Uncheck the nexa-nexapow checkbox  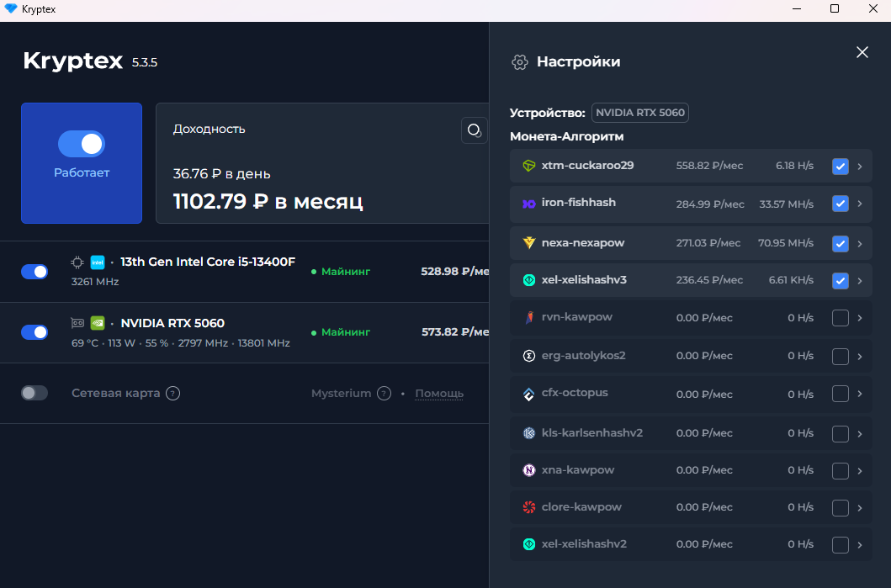pos(840,244)
